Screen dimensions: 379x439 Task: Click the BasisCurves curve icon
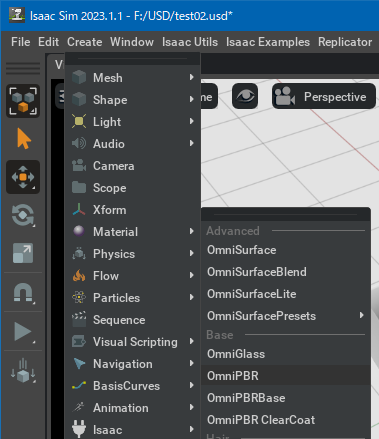click(x=79, y=385)
